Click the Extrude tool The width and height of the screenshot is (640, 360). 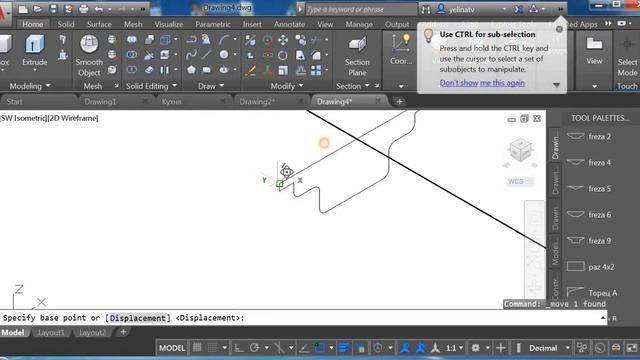[x=34, y=51]
